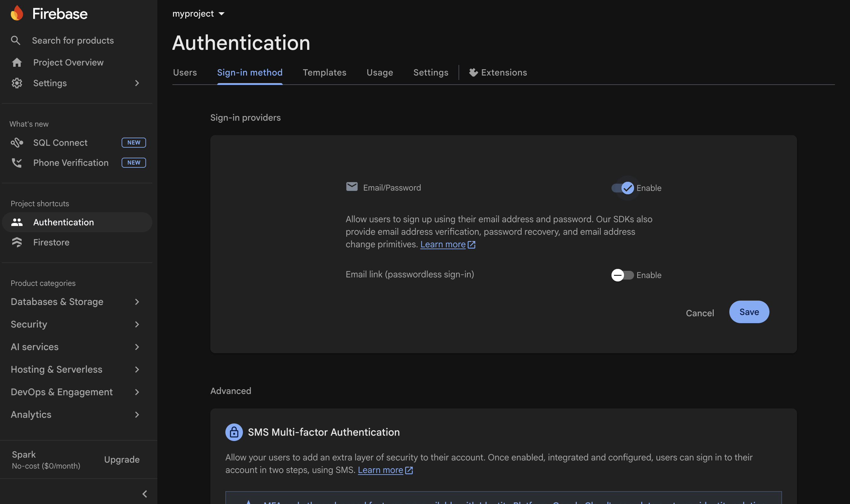Click the SMS Multi-factor Authentication title
The width and height of the screenshot is (850, 504).
click(x=324, y=432)
